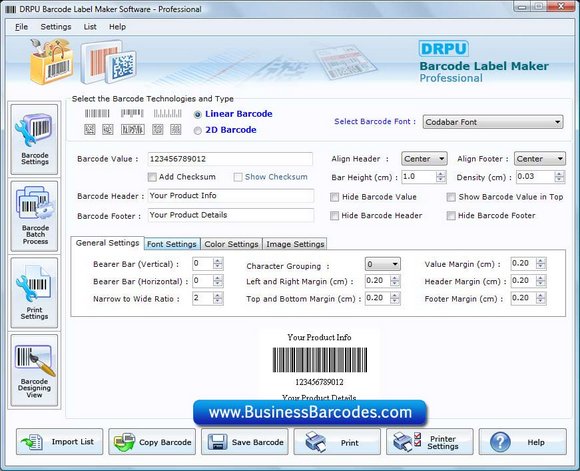The height and width of the screenshot is (471, 580).
Task: Increase the Bar Height spinner value
Action: 441,174
